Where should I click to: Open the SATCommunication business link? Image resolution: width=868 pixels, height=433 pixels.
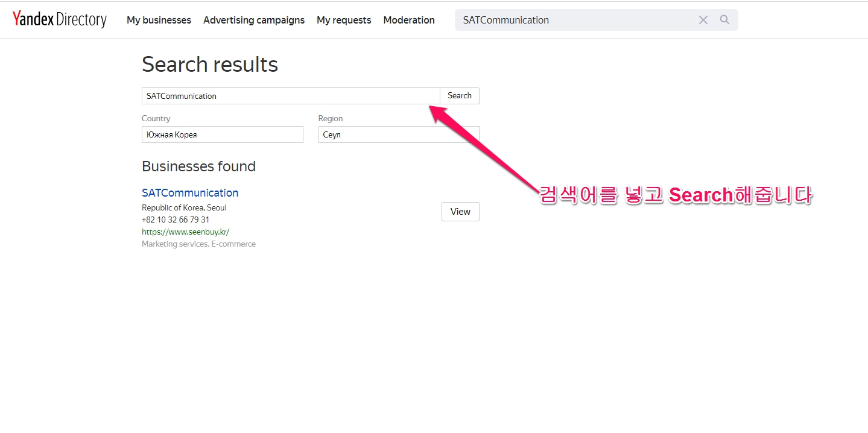(x=190, y=193)
